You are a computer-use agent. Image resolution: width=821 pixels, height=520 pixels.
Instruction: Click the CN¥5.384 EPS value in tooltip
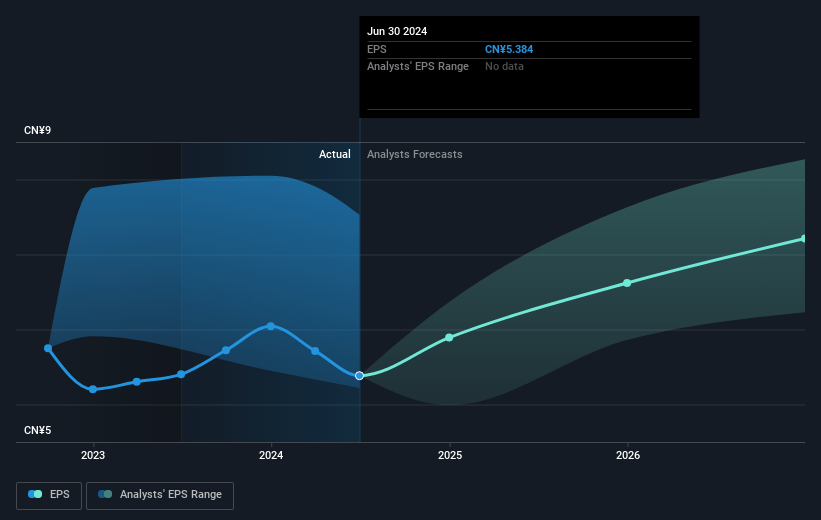click(509, 49)
